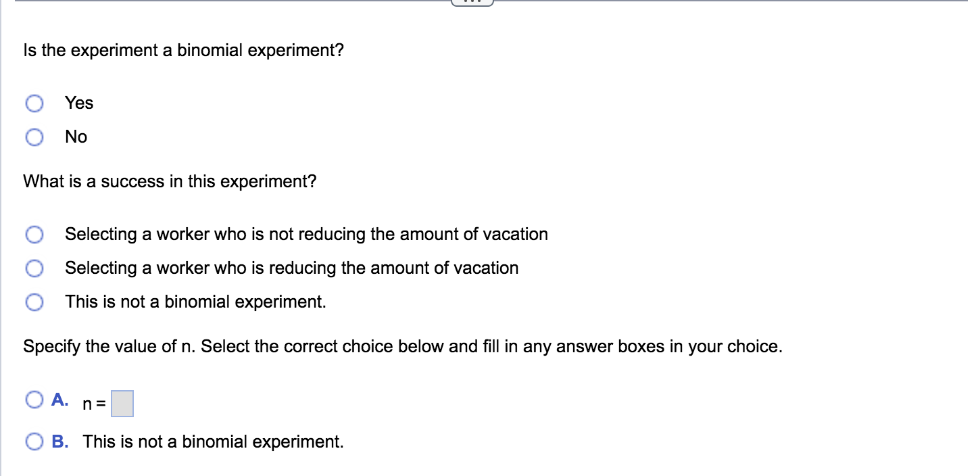Select choice A for the value of n
Viewport: 980px width, 476px height.
pyautogui.click(x=34, y=400)
